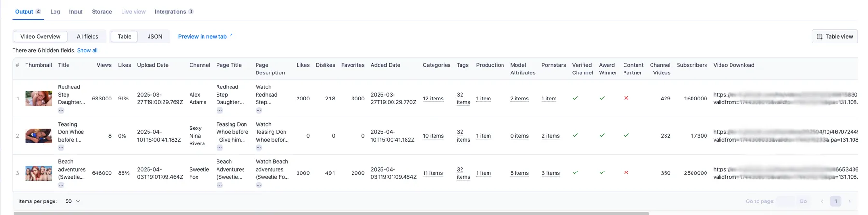
Task: Click the Verified Channel checkmark in row 2
Action: [x=575, y=135]
